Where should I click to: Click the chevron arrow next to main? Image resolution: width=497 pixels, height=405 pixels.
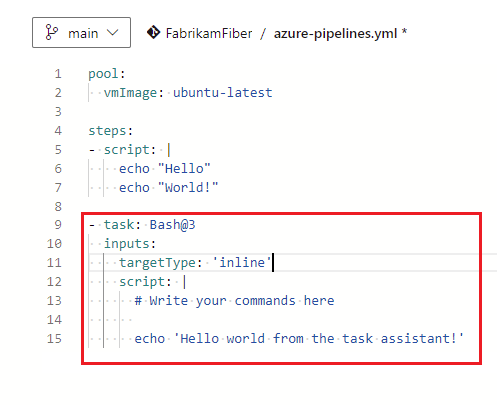113,33
